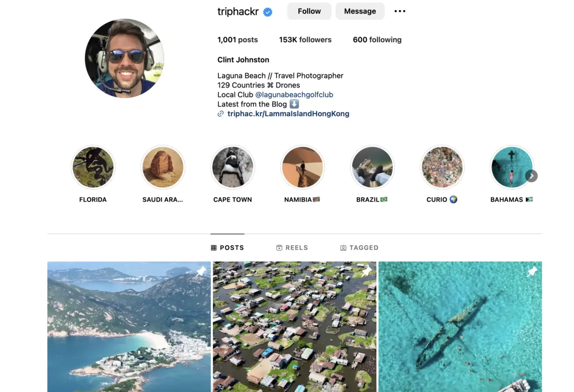The image size is (574, 392).
Task: Open the CURIO story highlight
Action: click(x=442, y=167)
